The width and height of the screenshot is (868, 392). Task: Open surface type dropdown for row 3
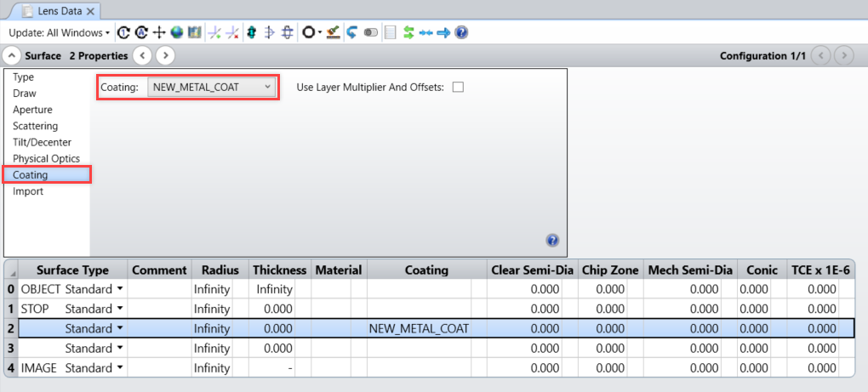120,349
